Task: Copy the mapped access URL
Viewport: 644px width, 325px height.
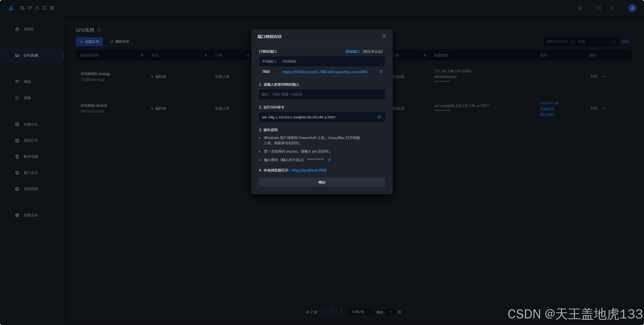Action: 381,72
